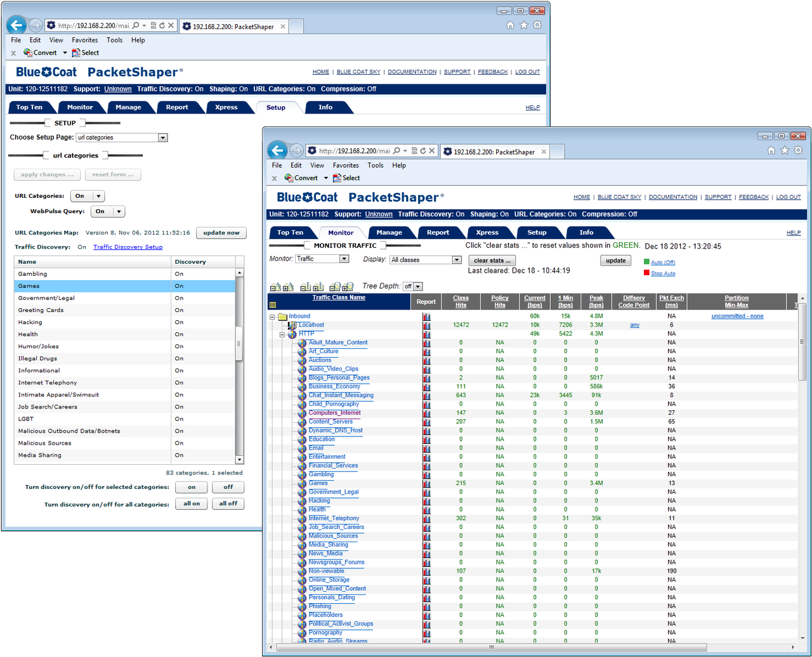Click the green Auto indicator square
Image resolution: width=812 pixels, height=657 pixels.
646,262
